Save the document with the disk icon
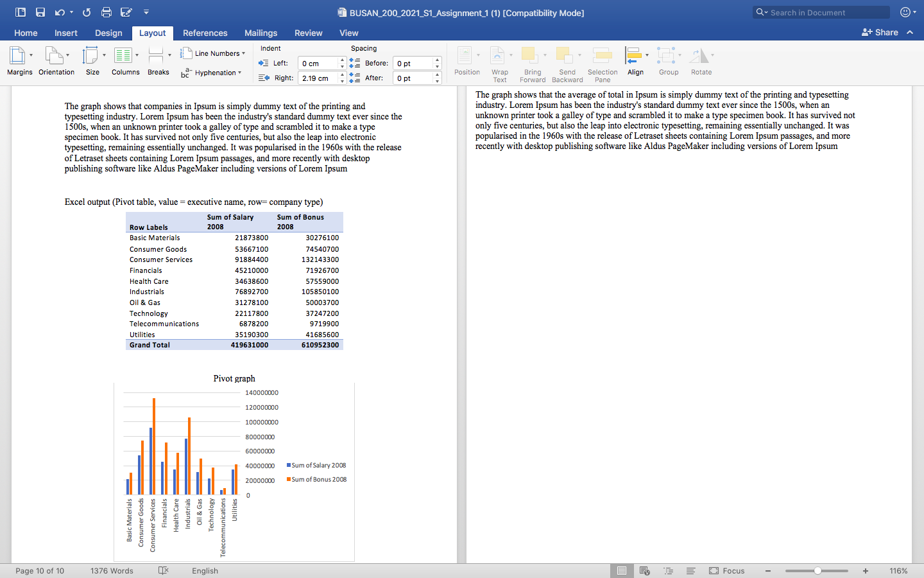Screen dimensions: 924x578 40,12
